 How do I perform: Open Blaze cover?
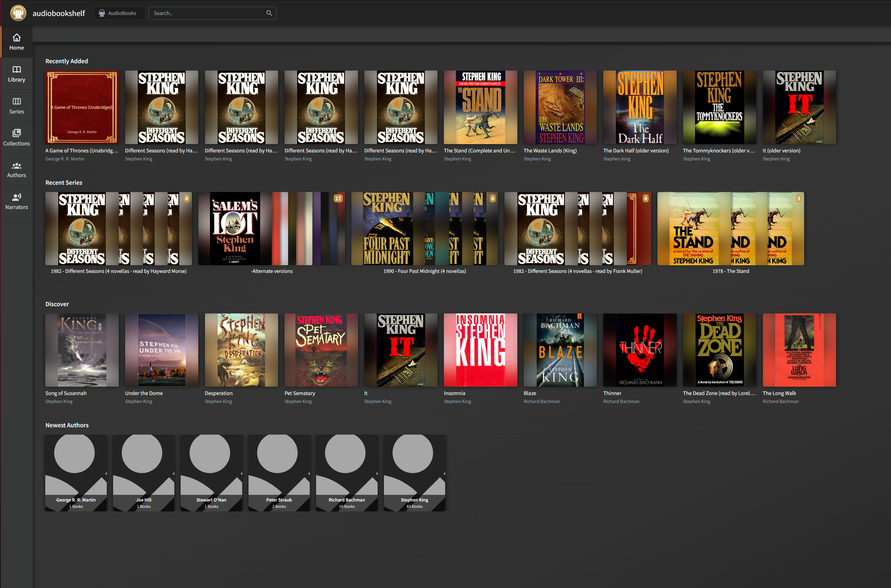pos(560,350)
